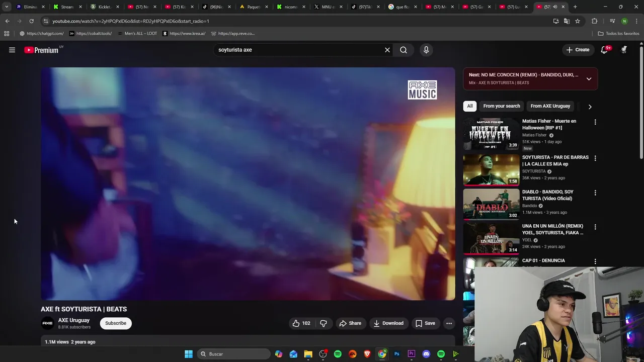Bookmark this page with the star
Image resolution: width=644 pixels, height=362 pixels.
click(578, 21)
